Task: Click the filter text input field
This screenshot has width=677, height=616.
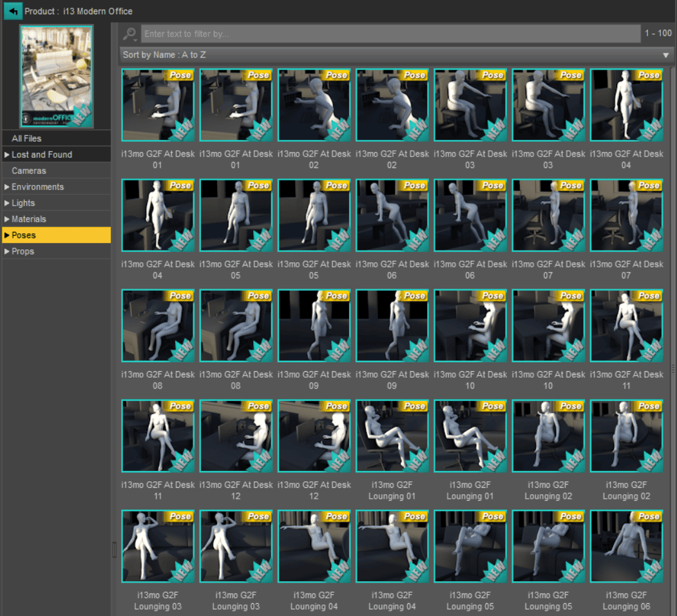Action: coord(390,34)
